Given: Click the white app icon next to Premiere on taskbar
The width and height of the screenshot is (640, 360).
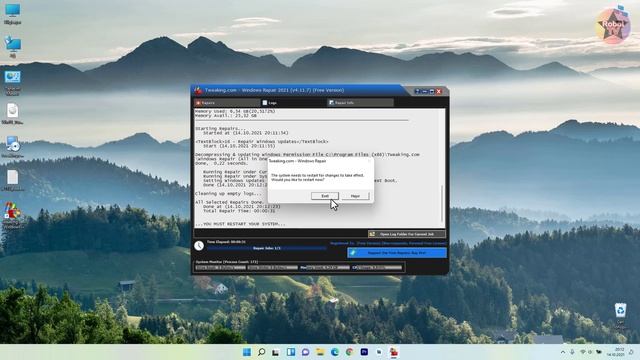Looking at the screenshot, I should 379,352.
